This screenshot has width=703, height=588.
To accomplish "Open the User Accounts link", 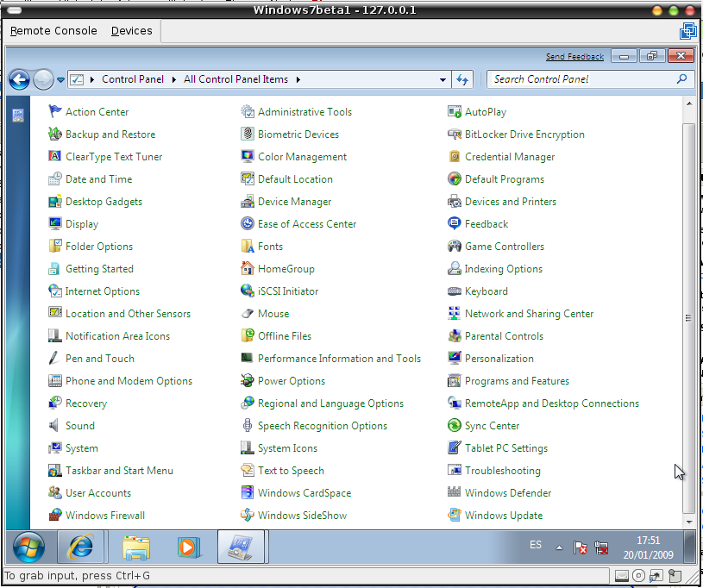I will (98, 492).
